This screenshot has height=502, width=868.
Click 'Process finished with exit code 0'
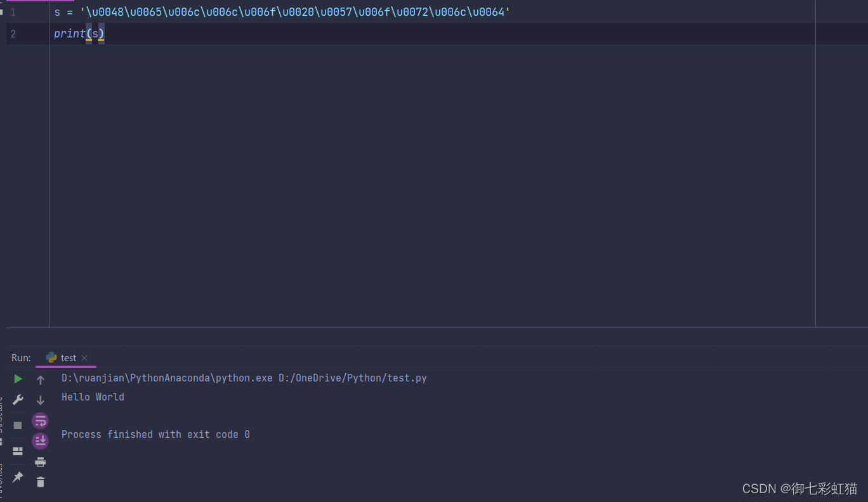pyautogui.click(x=155, y=435)
